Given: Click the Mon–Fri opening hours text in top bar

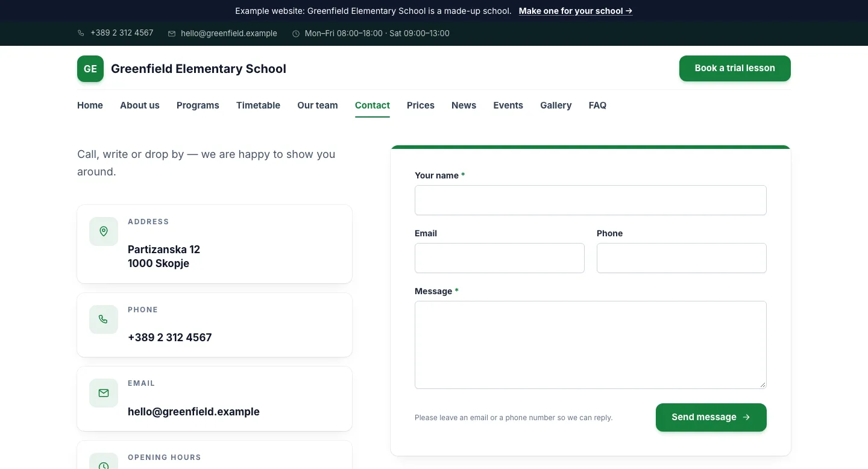Looking at the screenshot, I should pos(377,34).
